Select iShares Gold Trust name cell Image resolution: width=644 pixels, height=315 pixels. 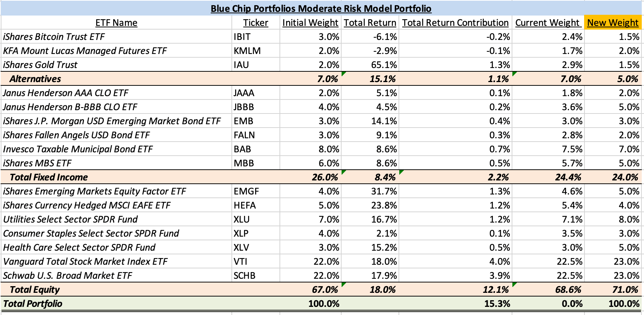[x=116, y=65]
